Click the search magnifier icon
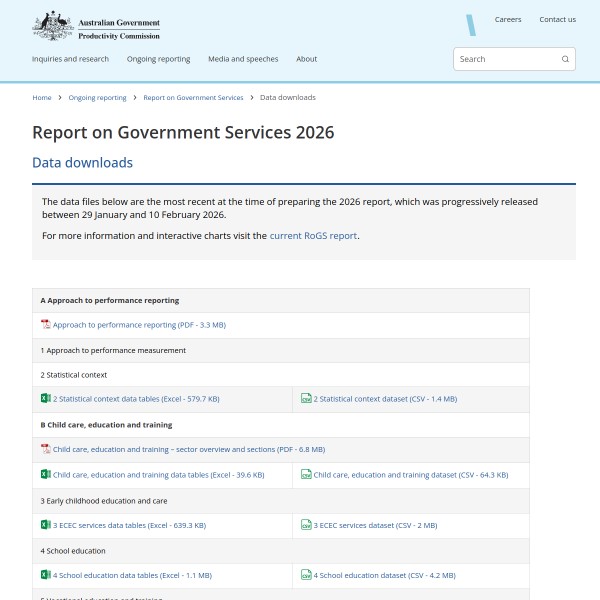This screenshot has height=600, width=600. click(565, 59)
